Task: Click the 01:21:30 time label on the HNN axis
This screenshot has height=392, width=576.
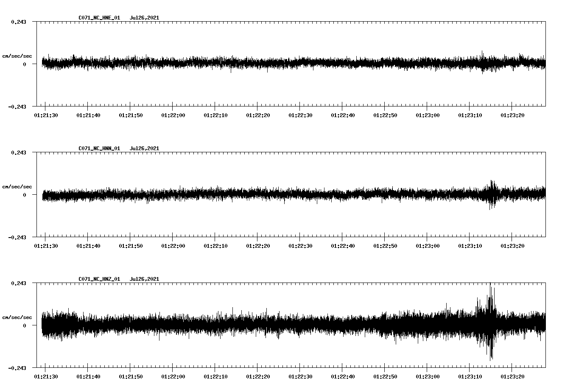Action: coord(45,246)
